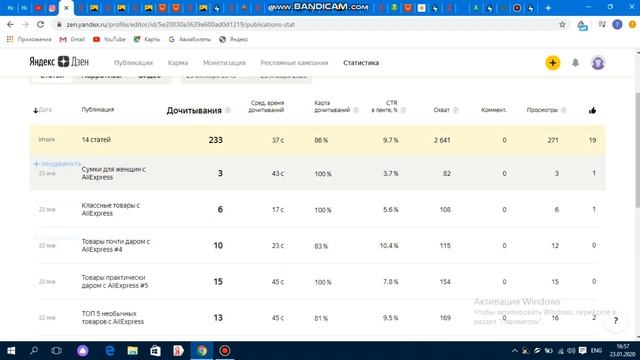Click the Gmail bookmark

click(x=72, y=39)
